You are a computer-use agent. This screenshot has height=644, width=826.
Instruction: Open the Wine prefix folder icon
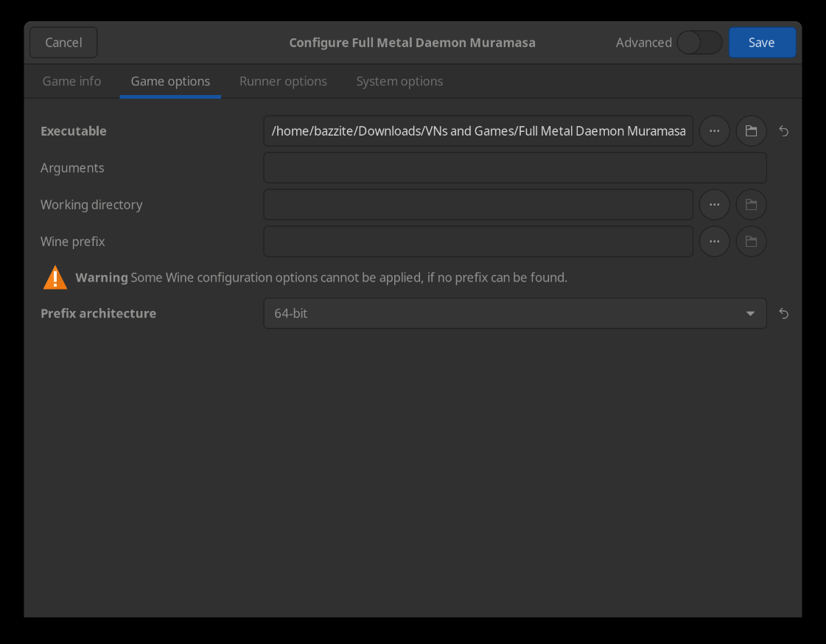pos(751,242)
